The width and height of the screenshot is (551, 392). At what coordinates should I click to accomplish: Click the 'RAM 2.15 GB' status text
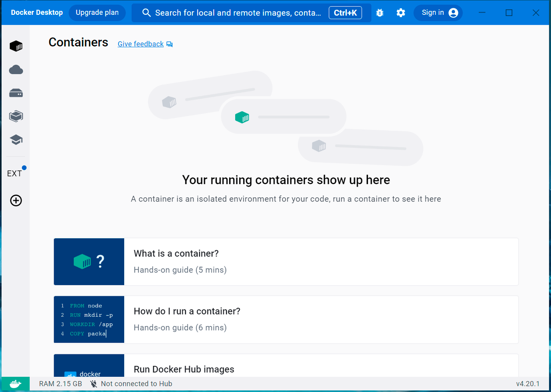tap(61, 384)
